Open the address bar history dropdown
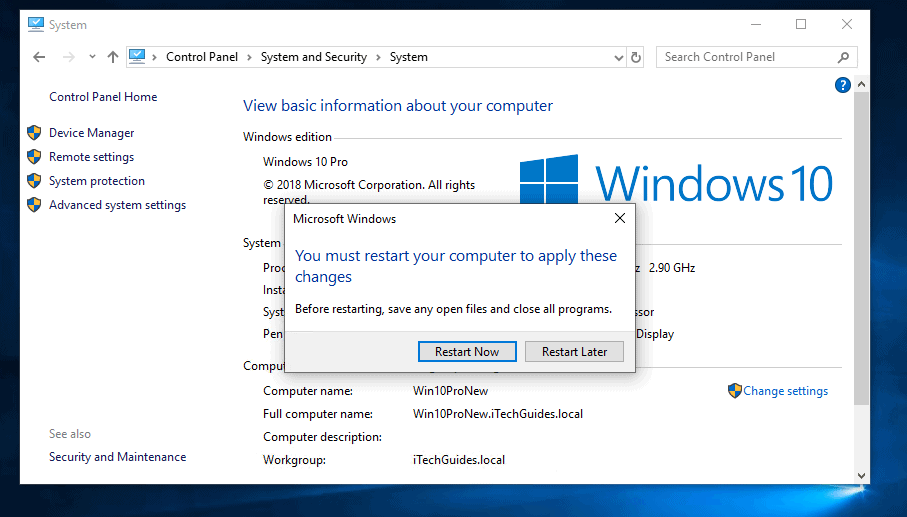This screenshot has width=907, height=517. click(x=618, y=57)
